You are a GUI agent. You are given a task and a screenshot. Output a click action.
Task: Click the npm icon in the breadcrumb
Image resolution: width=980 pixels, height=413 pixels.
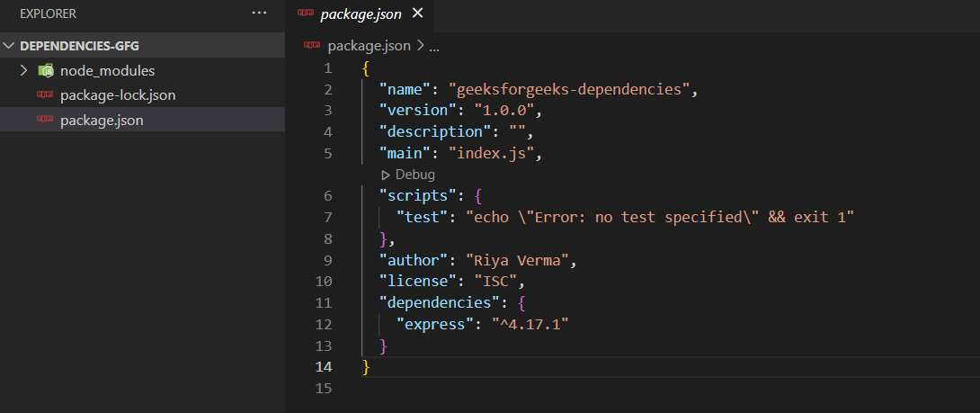313,45
